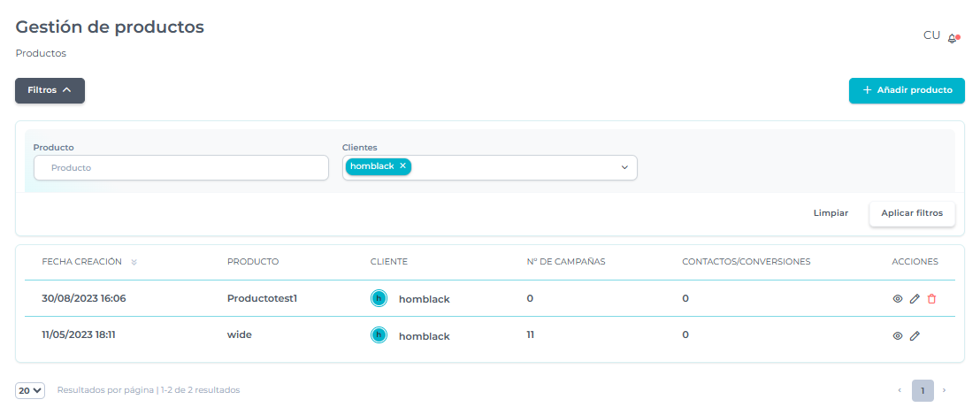Apply filters with Aplicar filtros
Screen dimensions: 980x415
[912, 213]
